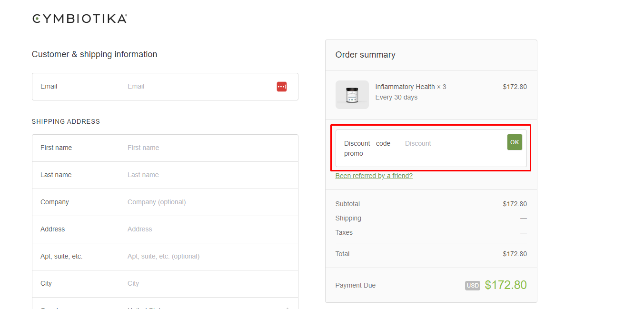Select the 'Payment Due' label
The height and width of the screenshot is (309, 644).
click(356, 285)
